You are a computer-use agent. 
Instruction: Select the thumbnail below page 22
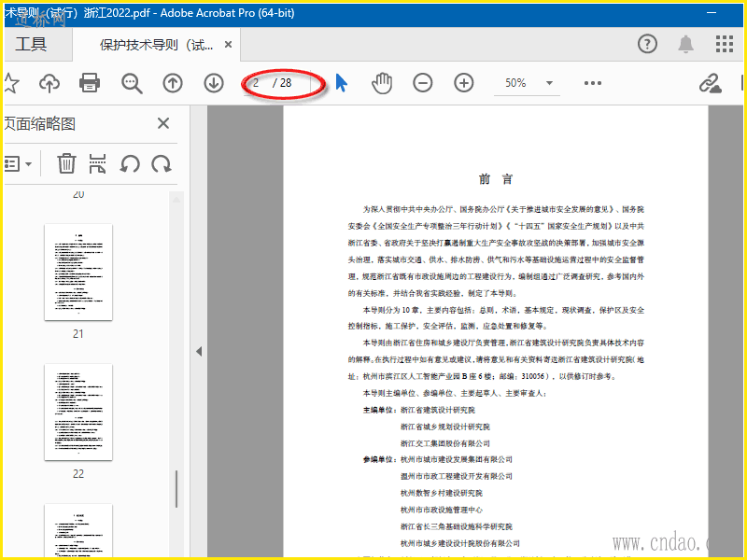(x=78, y=530)
